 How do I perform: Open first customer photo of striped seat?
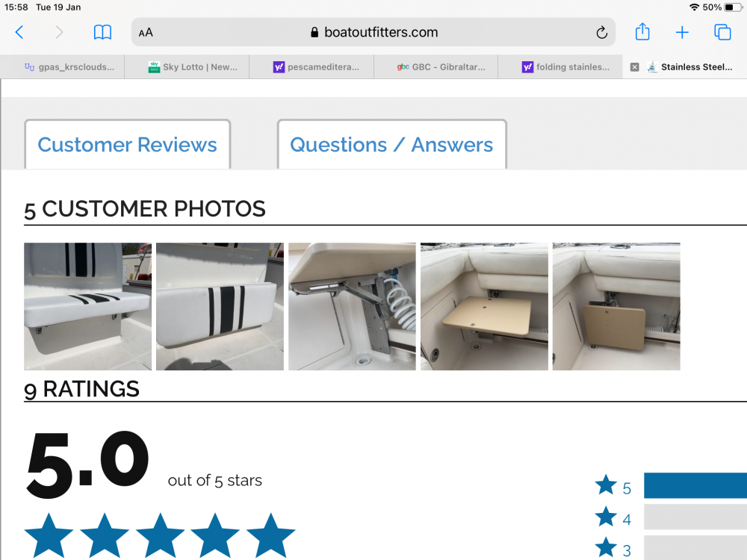87,306
